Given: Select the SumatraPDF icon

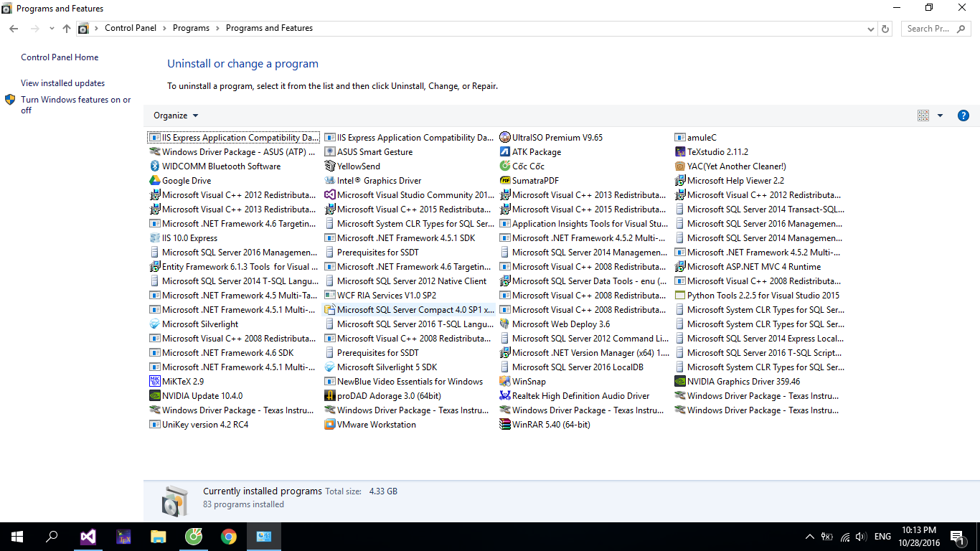Looking at the screenshot, I should 505,181.
